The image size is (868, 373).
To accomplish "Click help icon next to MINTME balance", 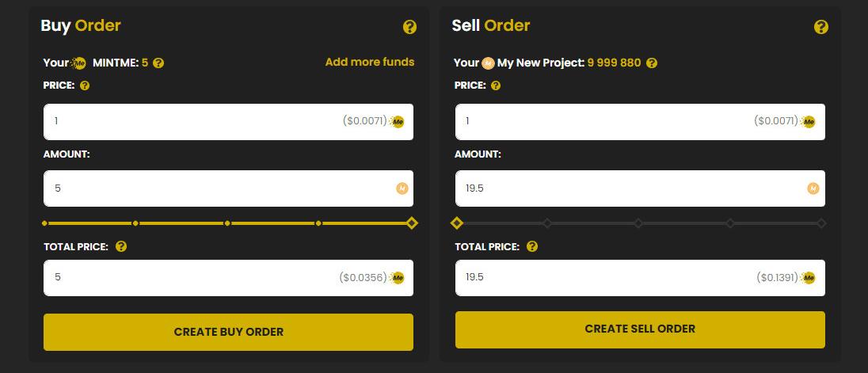I will 158,63.
